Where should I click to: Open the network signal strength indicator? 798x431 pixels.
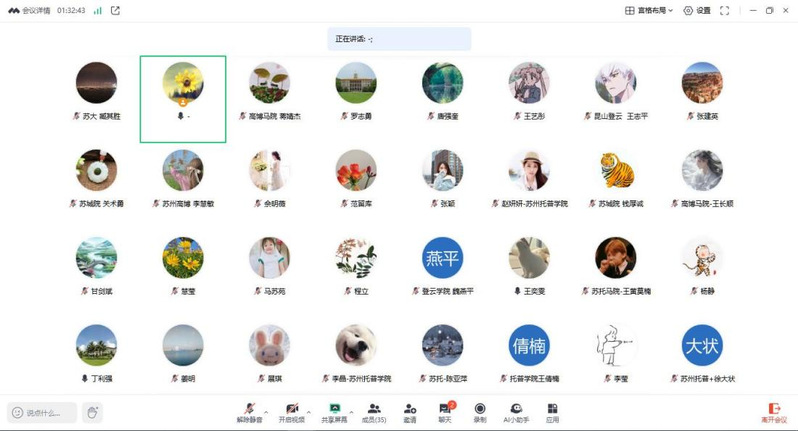point(97,11)
